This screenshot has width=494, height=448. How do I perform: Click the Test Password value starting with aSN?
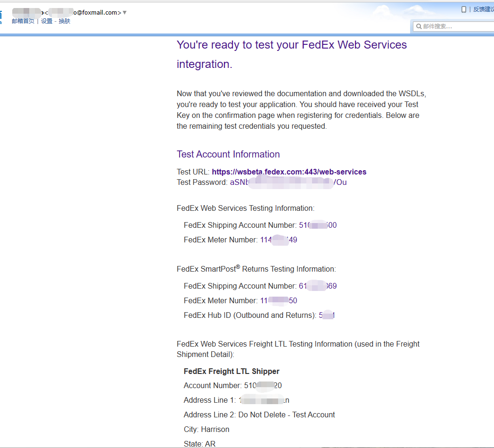(288, 182)
